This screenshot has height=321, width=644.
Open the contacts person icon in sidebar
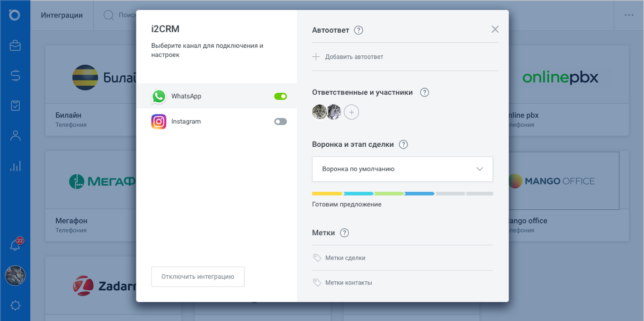[x=15, y=136]
